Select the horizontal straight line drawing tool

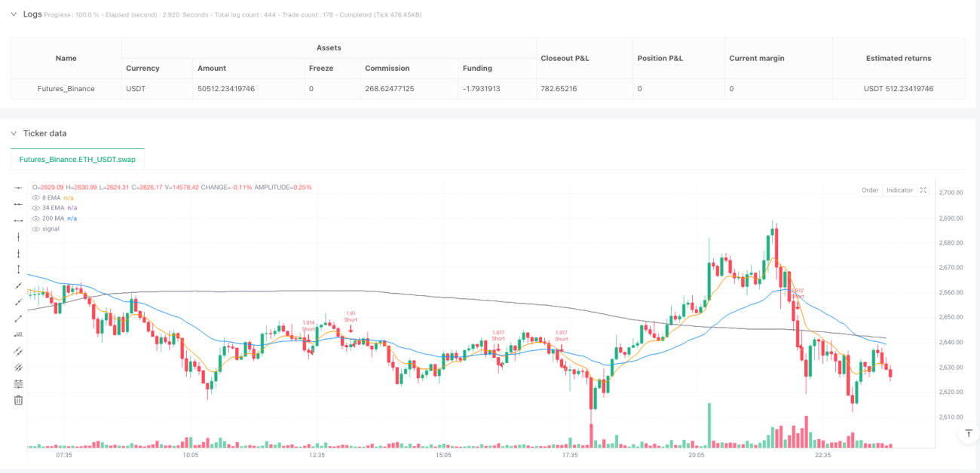[x=19, y=187]
